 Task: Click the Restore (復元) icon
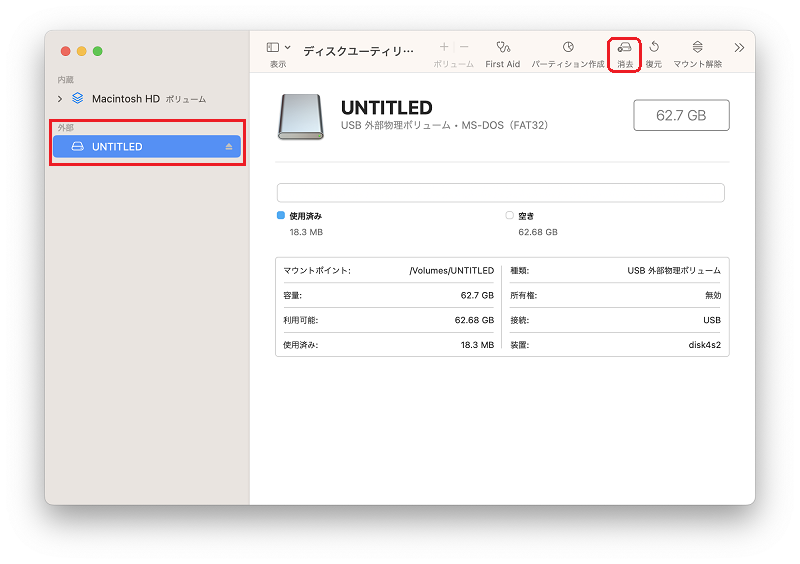coord(654,47)
